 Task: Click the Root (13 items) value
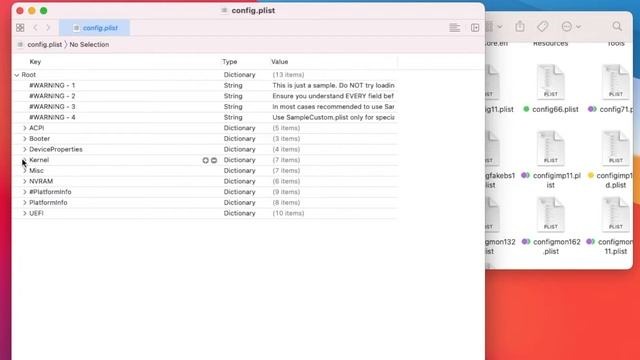pyautogui.click(x=288, y=75)
